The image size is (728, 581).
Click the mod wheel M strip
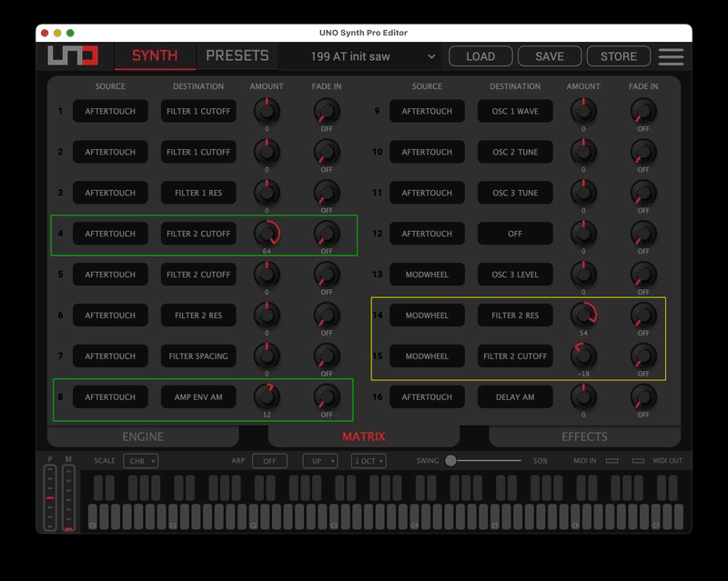tap(69, 497)
